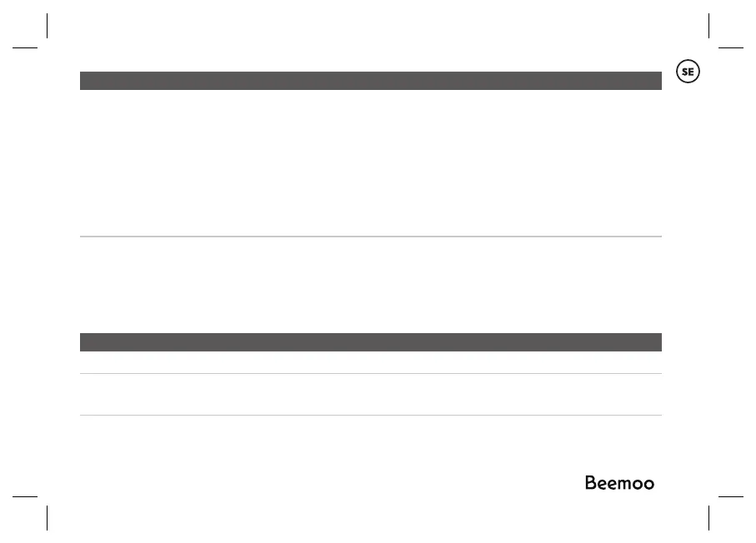Click the narrow blank row under the lower header bar
756x543 pixels.
click(x=370, y=362)
